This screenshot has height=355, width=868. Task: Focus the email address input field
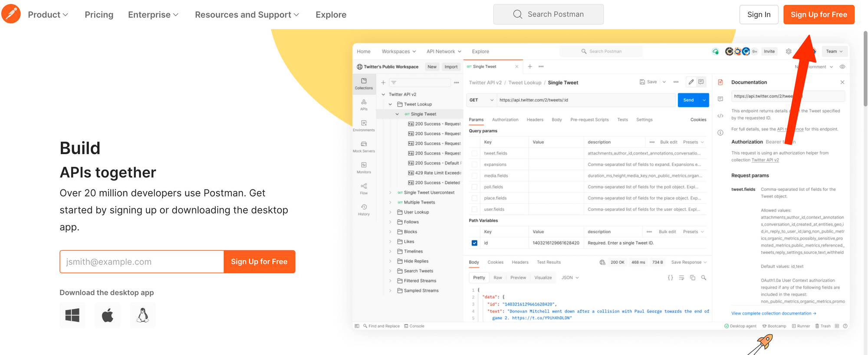(x=142, y=262)
